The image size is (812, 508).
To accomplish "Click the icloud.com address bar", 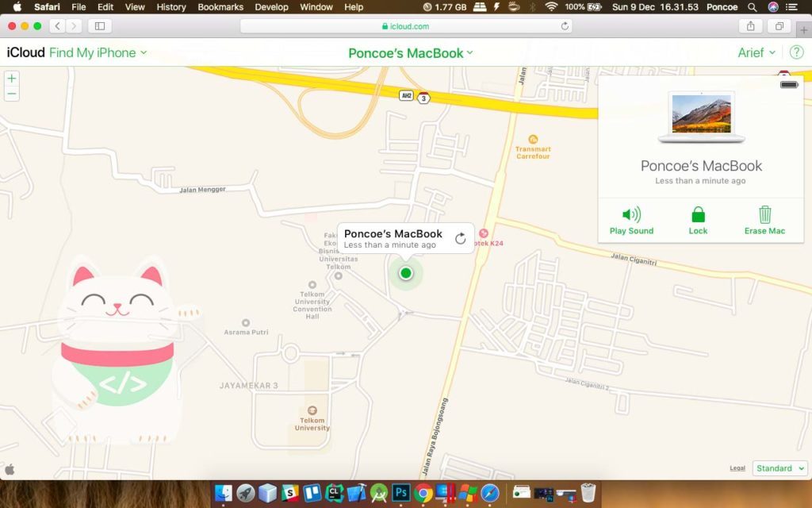I will click(x=406, y=26).
